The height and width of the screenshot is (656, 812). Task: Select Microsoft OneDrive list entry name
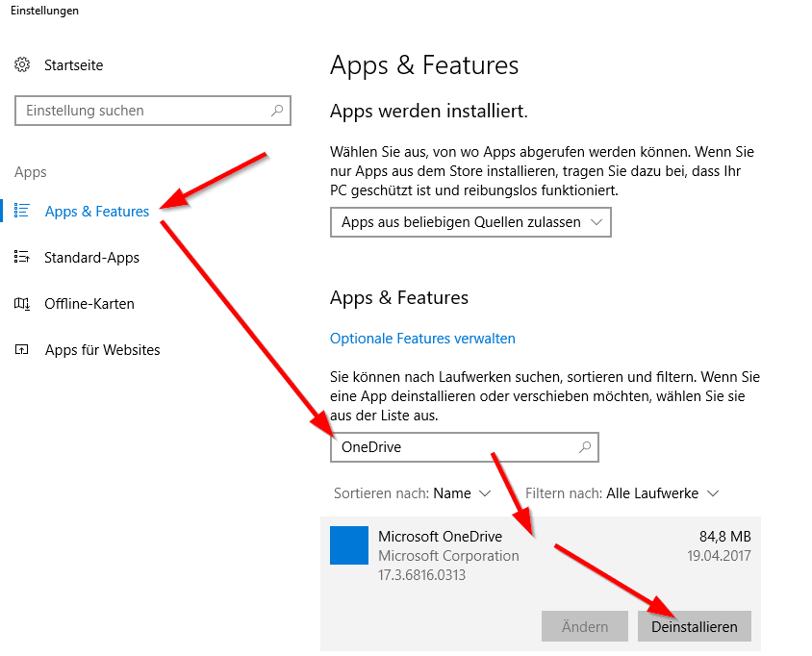[441, 537]
